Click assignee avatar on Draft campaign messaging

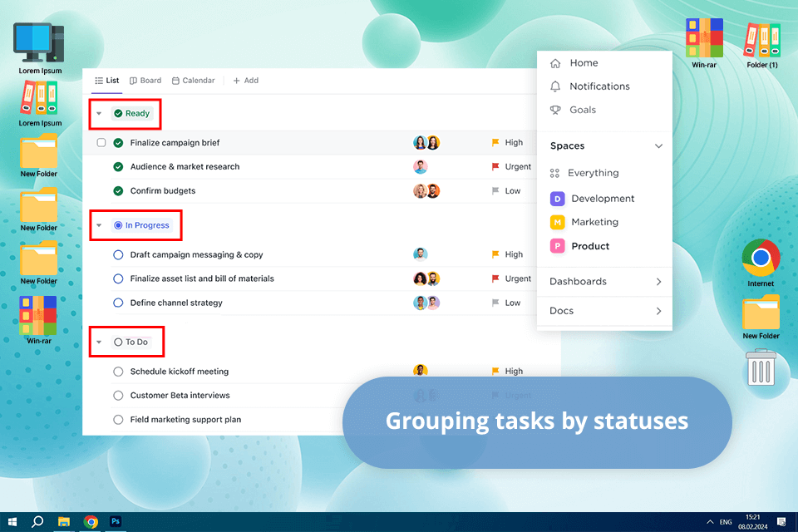[421, 254]
